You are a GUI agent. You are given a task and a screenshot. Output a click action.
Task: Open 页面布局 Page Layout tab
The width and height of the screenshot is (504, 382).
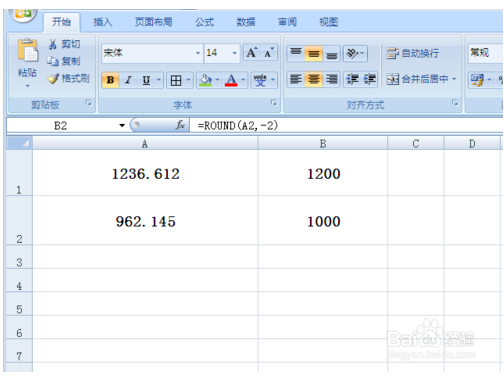[153, 22]
